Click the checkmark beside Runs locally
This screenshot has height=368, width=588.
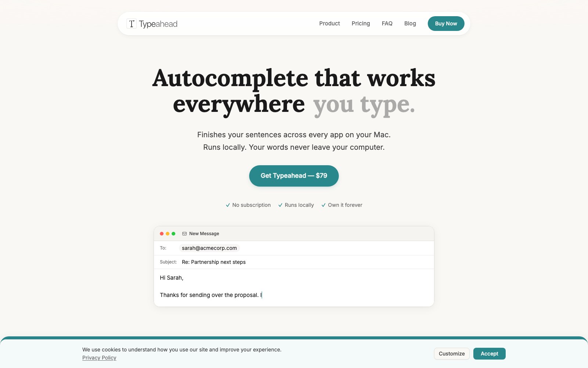[x=280, y=205]
